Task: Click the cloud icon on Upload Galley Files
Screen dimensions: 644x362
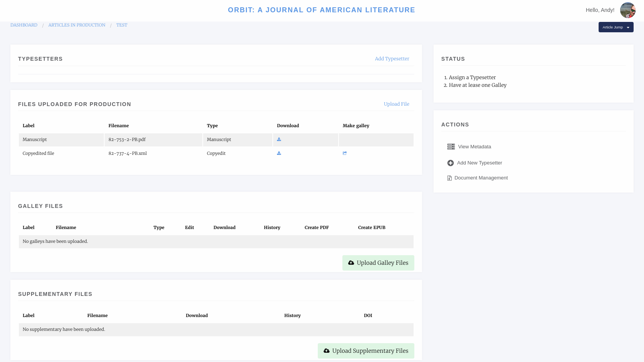Action: click(351, 263)
